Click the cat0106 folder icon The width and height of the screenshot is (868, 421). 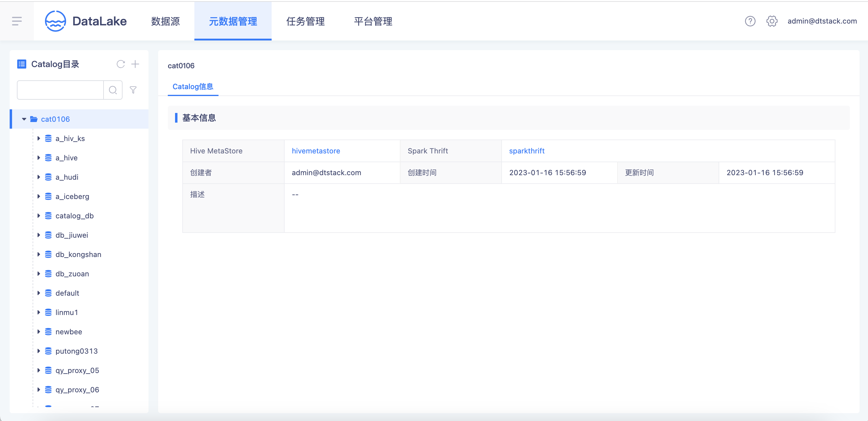click(x=34, y=119)
